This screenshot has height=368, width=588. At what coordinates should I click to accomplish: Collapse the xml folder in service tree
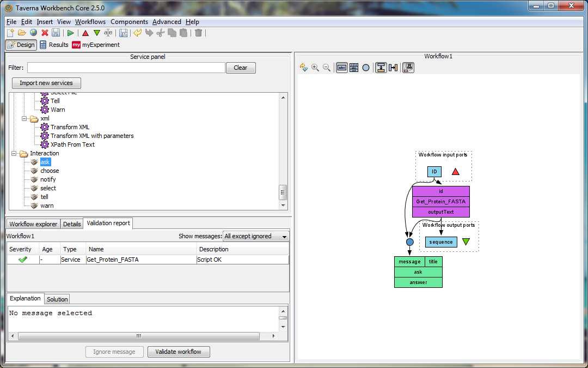(24, 119)
